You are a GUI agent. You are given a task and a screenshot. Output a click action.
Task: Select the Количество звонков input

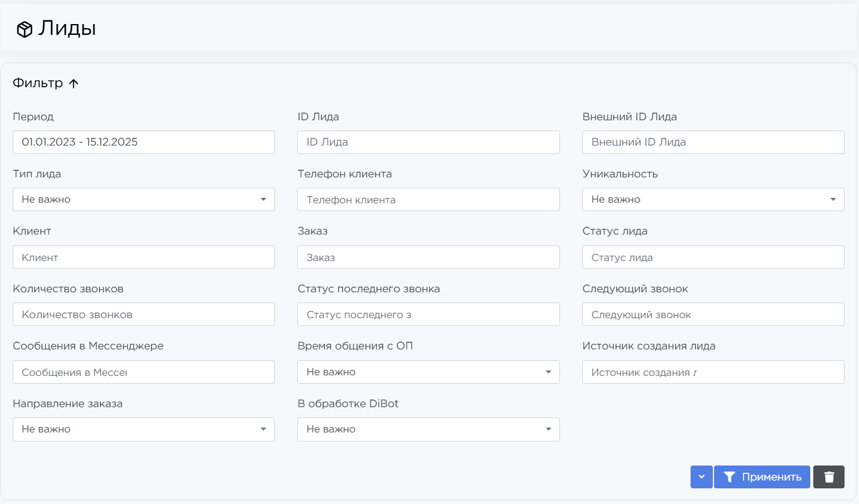143,314
